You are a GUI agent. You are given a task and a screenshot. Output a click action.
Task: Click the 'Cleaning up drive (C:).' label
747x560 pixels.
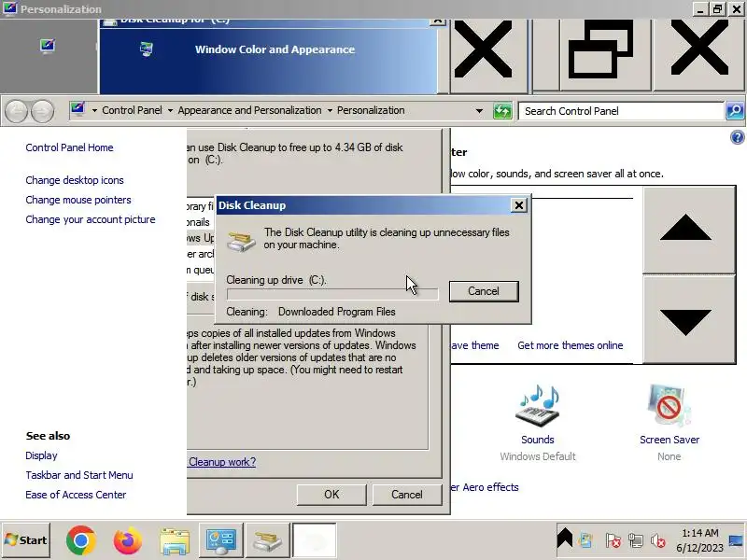pos(276,280)
